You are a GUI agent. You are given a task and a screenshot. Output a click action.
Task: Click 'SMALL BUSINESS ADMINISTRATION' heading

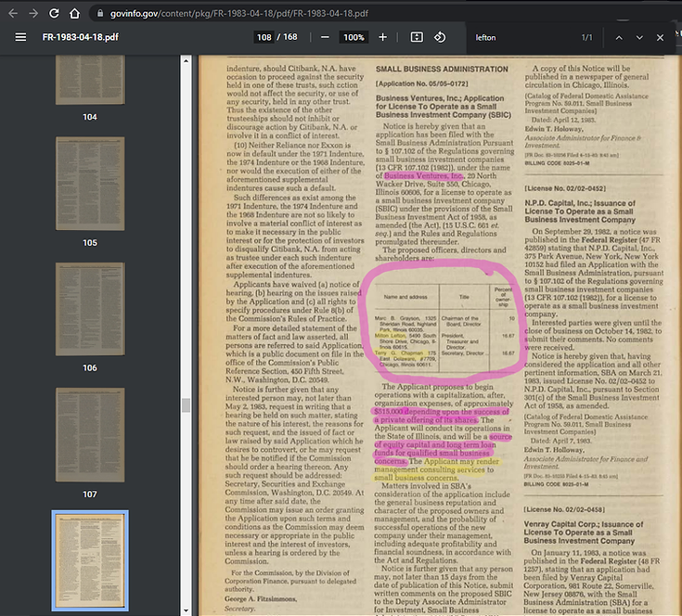coord(442,70)
